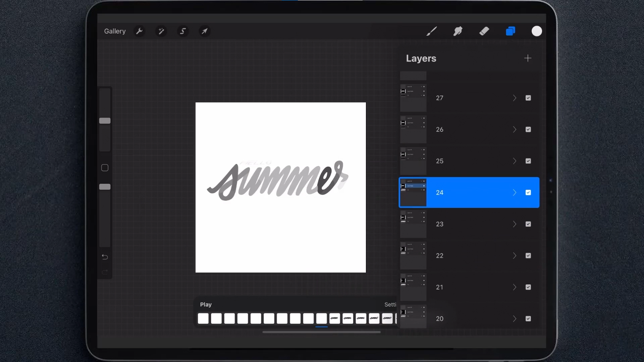Open the Adjustments panel
Image resolution: width=644 pixels, height=362 pixels.
point(161,31)
